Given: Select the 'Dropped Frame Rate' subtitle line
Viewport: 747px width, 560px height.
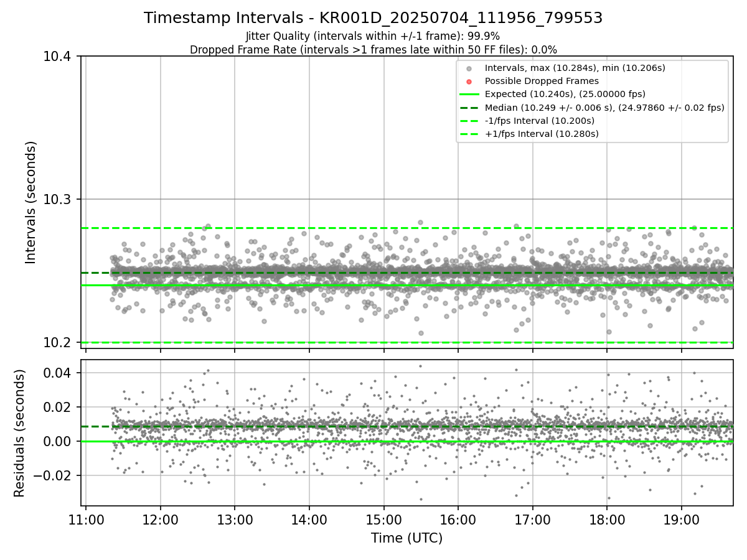Looking at the screenshot, I should 373,50.
